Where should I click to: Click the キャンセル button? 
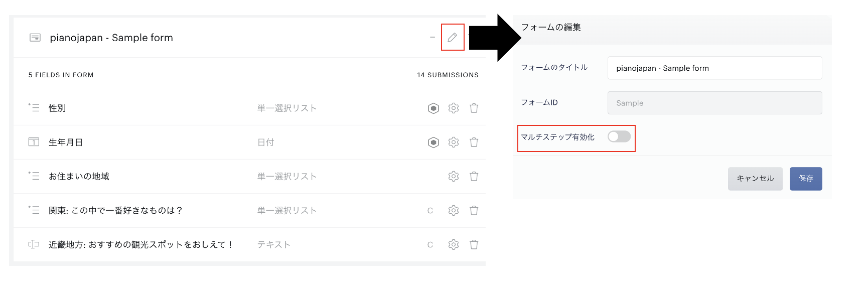point(755,179)
